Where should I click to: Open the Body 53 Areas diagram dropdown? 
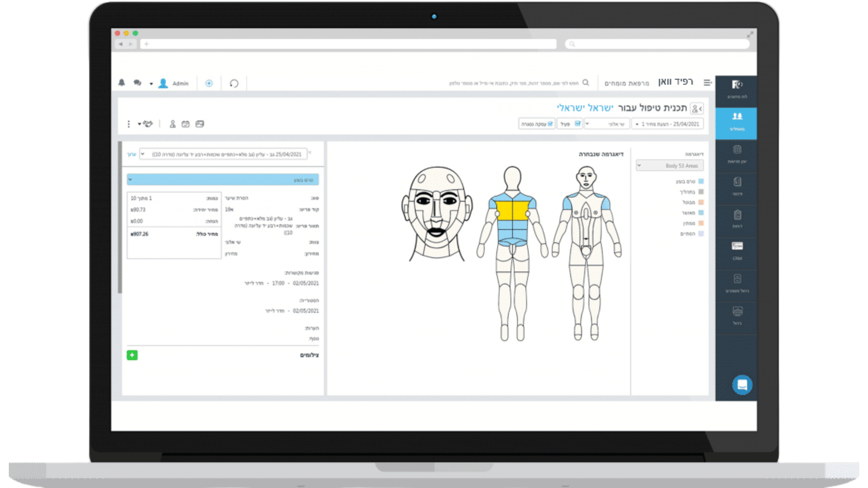pos(670,166)
